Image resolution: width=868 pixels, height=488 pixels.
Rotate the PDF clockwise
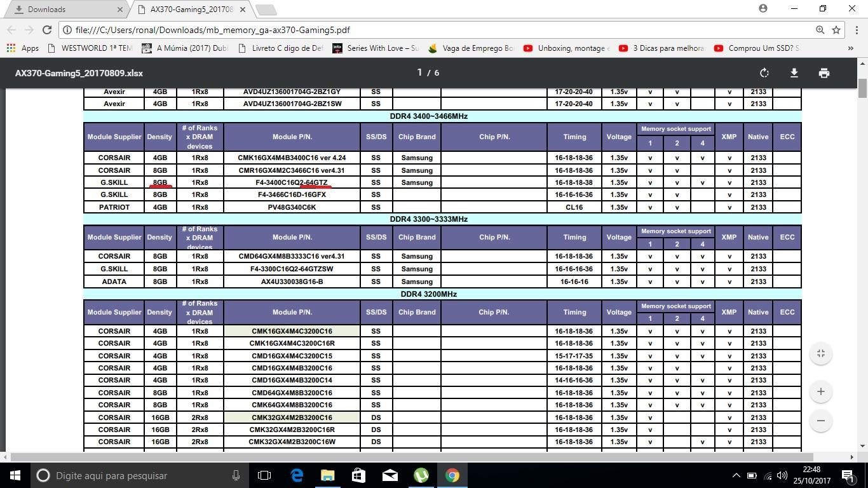click(x=764, y=73)
